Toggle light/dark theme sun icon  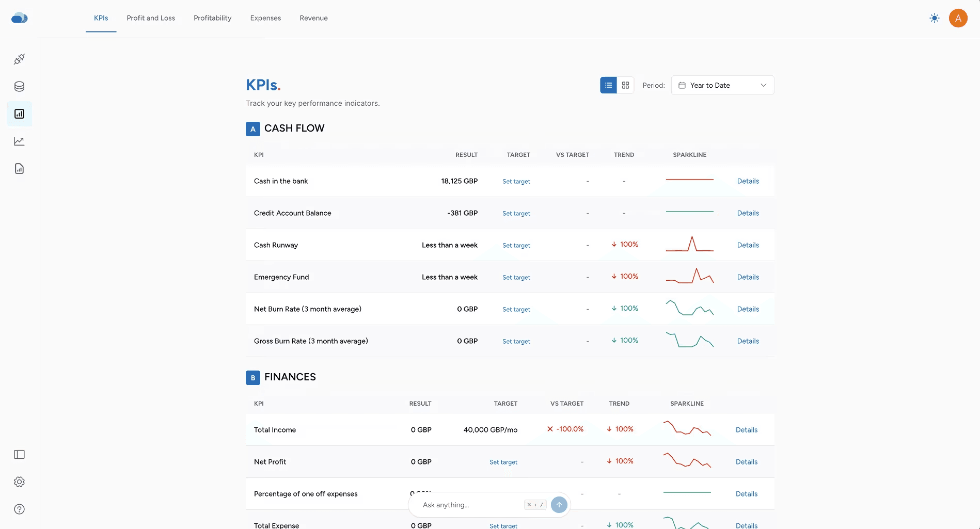click(x=934, y=18)
